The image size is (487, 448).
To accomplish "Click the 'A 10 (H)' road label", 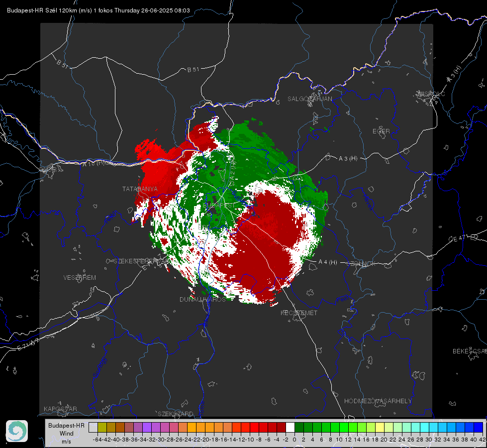I will coord(94,163).
